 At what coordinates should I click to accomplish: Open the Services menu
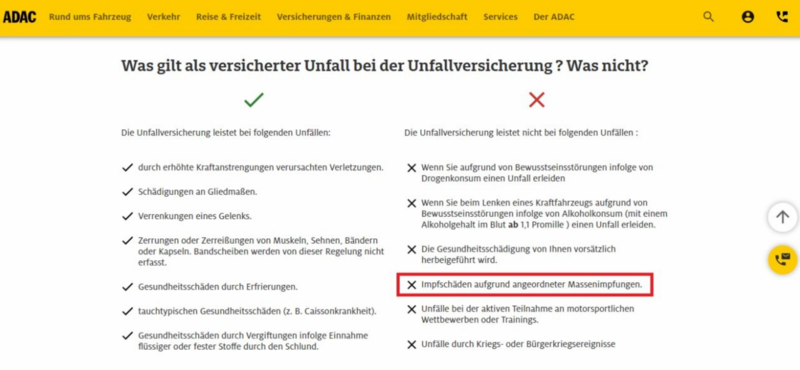[x=501, y=17]
